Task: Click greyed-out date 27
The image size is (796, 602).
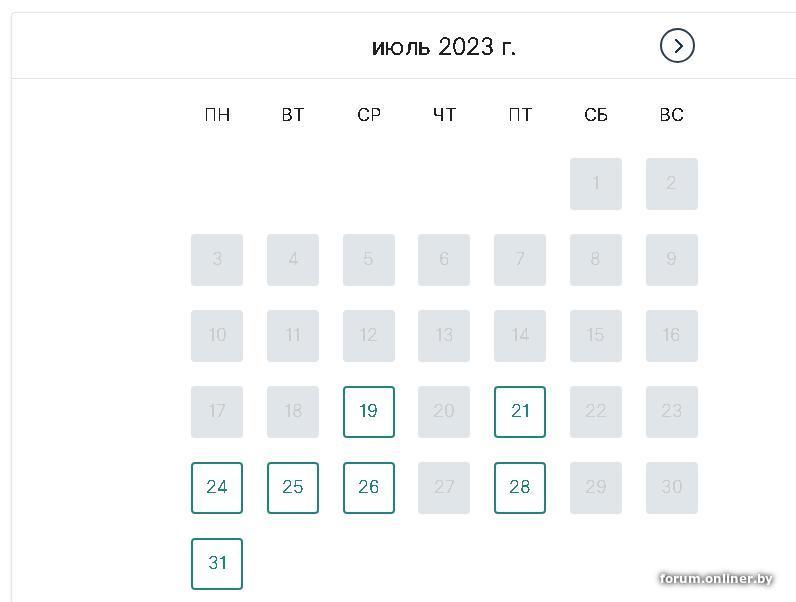Action: [444, 488]
